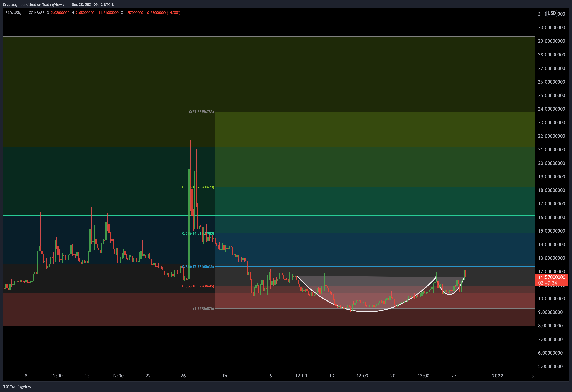The image size is (572, 392).
Task: Click the Fibonacci label 0(23.78556783)
Action: 202,112
